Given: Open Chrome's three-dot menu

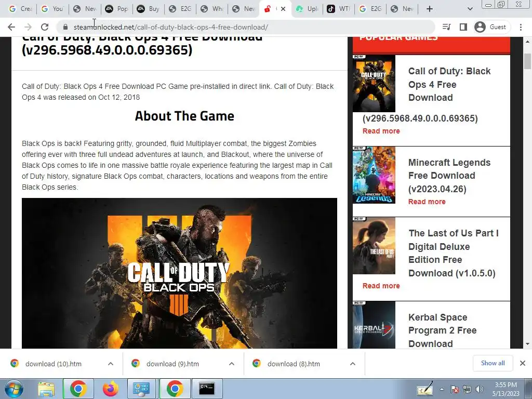Looking at the screenshot, I should (x=521, y=27).
